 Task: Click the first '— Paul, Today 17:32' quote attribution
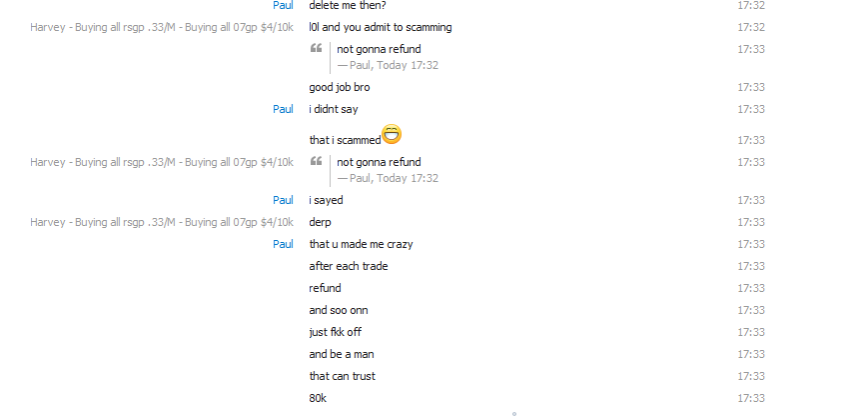point(388,65)
